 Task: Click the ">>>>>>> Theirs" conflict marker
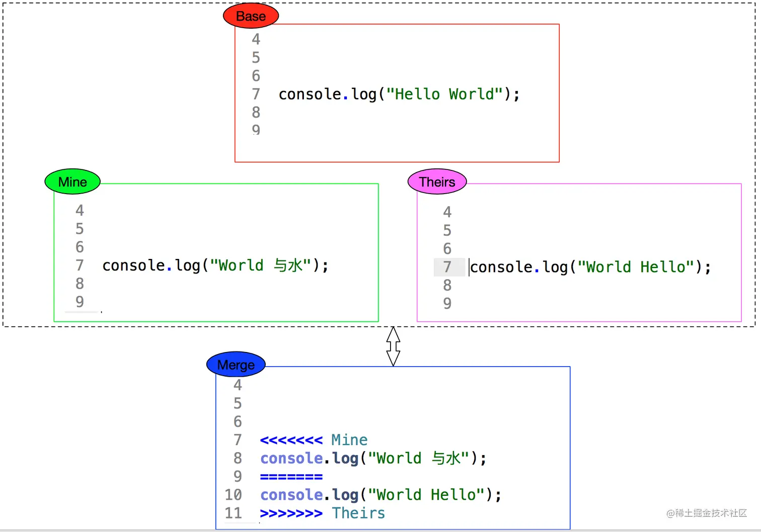(x=322, y=513)
